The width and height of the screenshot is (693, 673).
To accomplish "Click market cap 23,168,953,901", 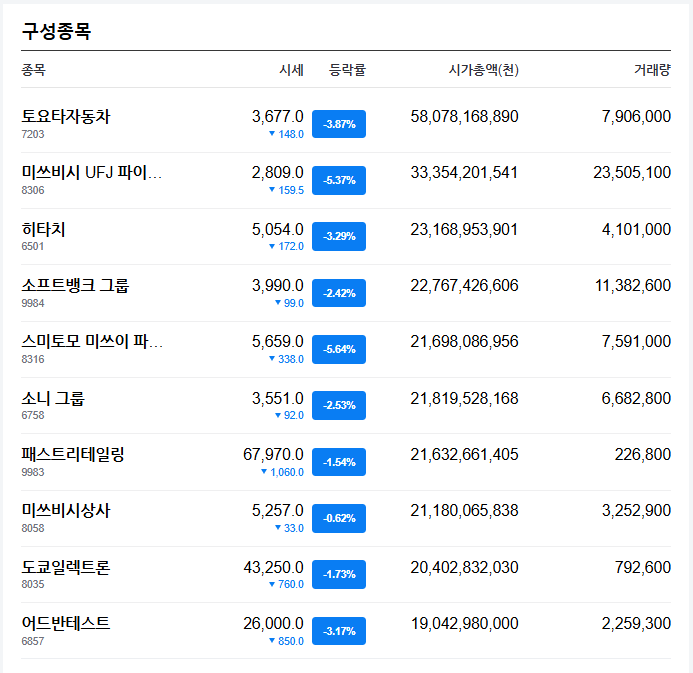I will tap(464, 229).
